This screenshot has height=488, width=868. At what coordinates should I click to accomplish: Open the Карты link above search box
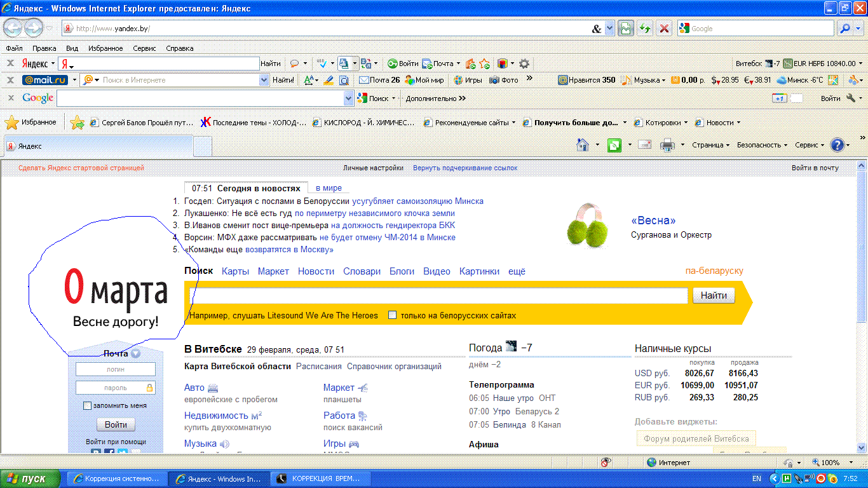tap(235, 271)
